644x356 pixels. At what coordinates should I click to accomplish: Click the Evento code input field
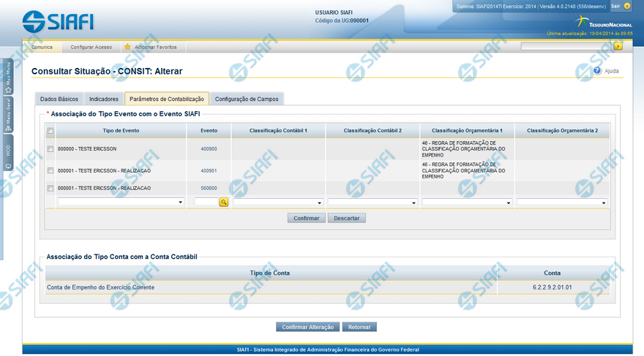[206, 202]
